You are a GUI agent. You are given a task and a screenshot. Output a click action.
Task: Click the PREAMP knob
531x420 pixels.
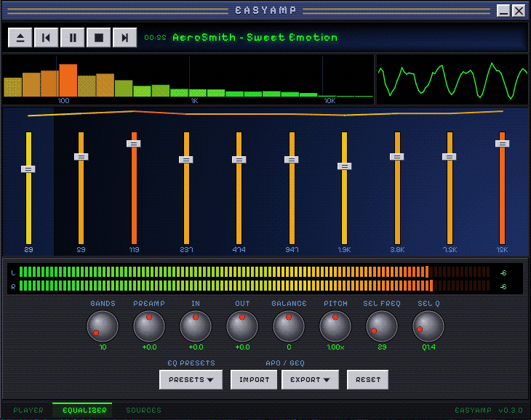click(149, 326)
